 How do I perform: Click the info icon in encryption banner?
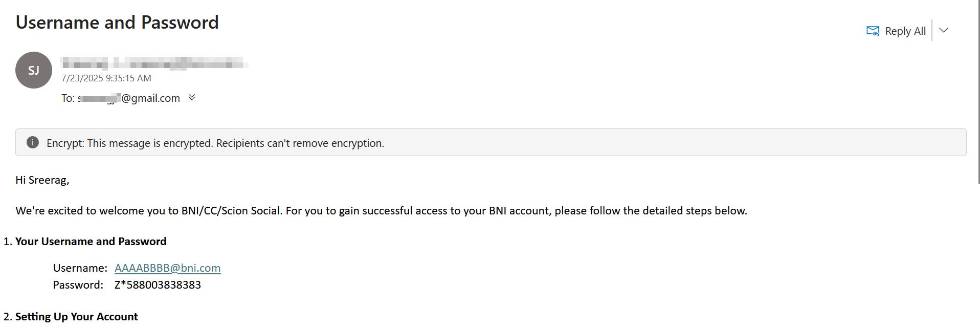pyautogui.click(x=33, y=142)
